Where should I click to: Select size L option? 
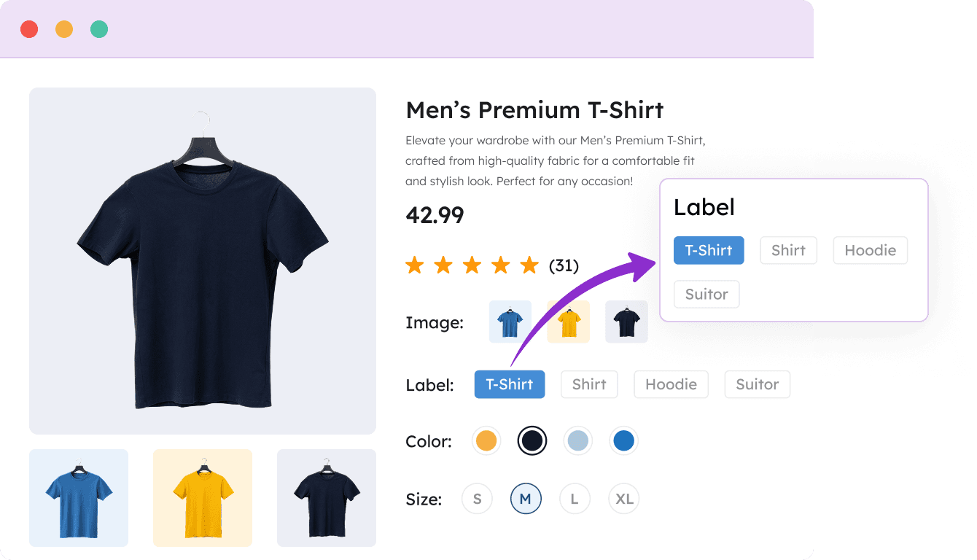(575, 499)
